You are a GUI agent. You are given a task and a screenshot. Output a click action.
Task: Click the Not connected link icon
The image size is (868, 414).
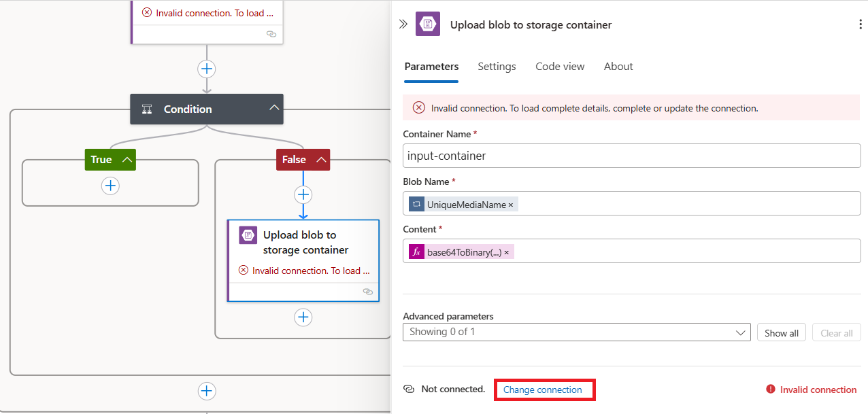409,390
